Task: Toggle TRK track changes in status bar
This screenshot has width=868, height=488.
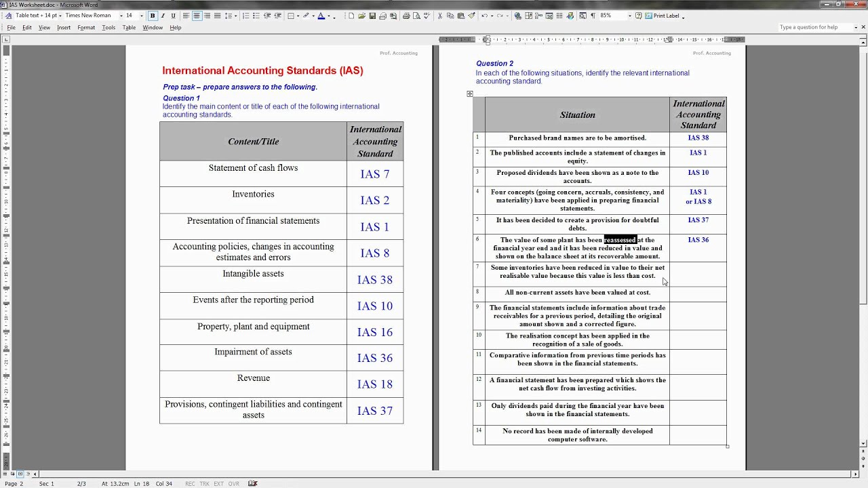Action: pos(204,484)
